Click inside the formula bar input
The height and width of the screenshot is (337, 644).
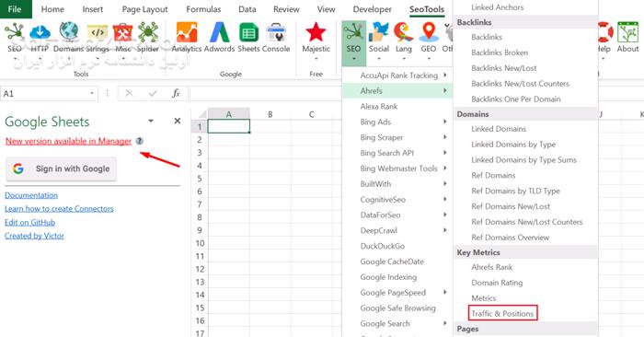point(267,93)
